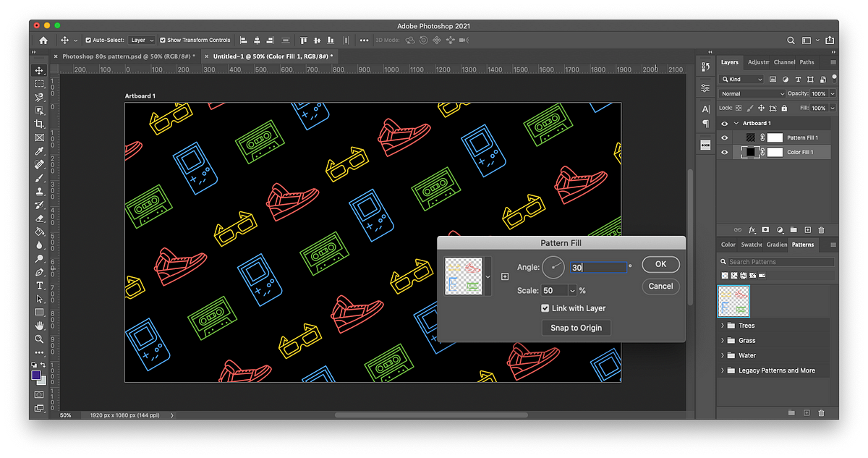
Task: Switch to the Channels panel tab
Action: [x=784, y=62]
